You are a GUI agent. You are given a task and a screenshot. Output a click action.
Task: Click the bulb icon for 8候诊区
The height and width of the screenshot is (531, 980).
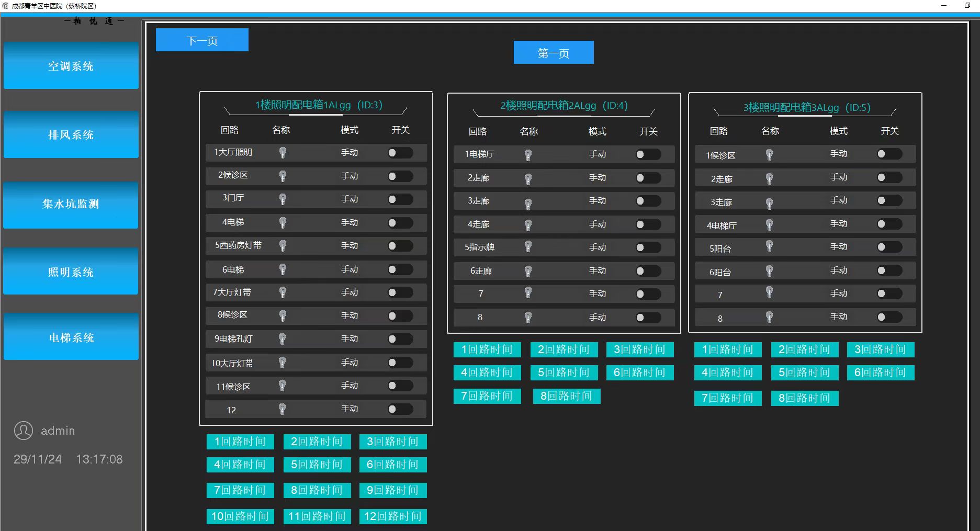(283, 315)
